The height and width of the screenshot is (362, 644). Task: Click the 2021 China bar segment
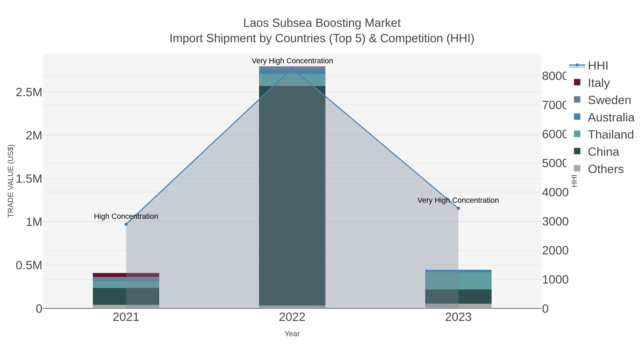click(126, 296)
